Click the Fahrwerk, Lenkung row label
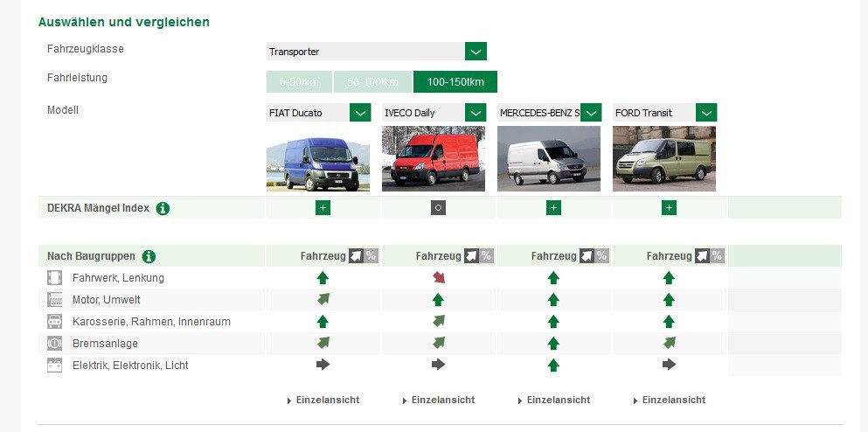 coord(118,278)
